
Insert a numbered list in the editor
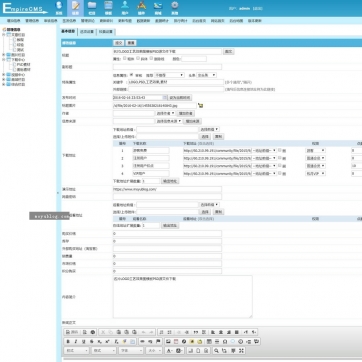(x=161, y=332)
